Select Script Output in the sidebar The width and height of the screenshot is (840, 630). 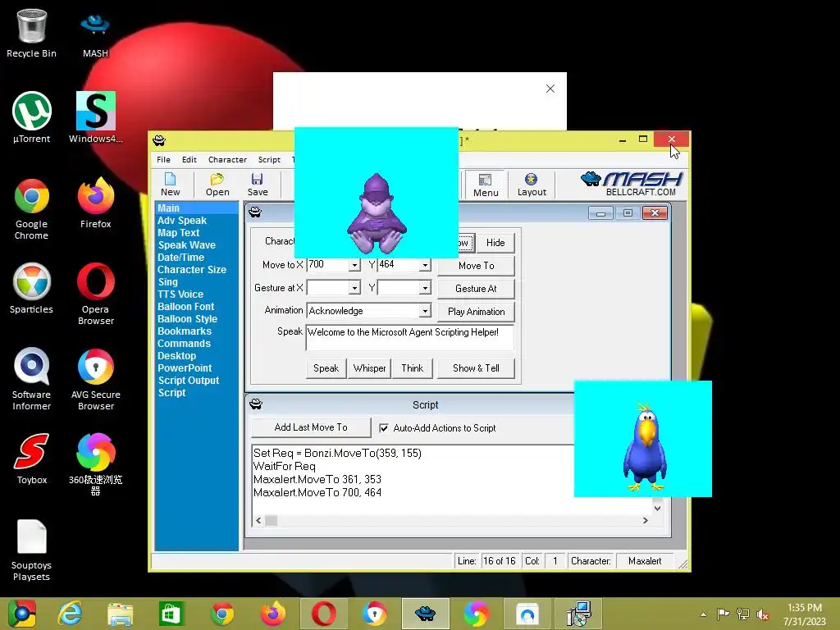[x=197, y=381]
